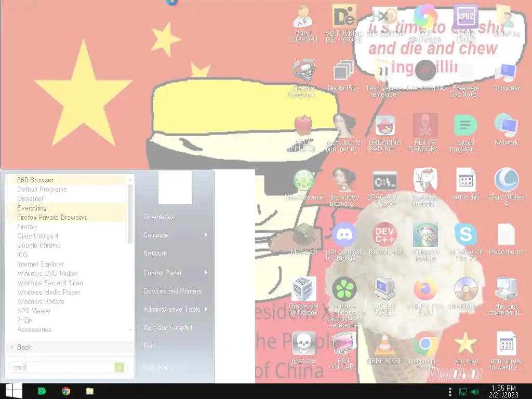Open the Glary Utilities 4 desktop icon

point(506,187)
